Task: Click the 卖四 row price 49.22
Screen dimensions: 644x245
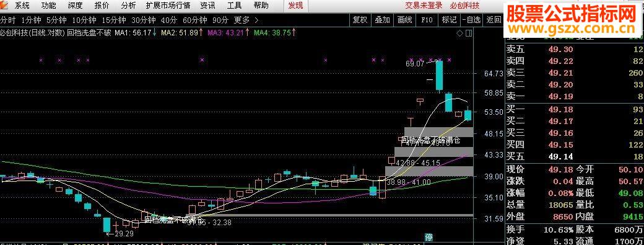Action: pyautogui.click(x=560, y=61)
